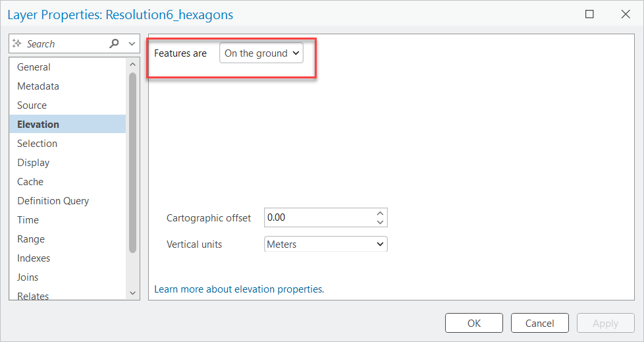Image resolution: width=644 pixels, height=342 pixels.
Task: Increase the Cartographic offset with up arrow
Action: pos(380,214)
